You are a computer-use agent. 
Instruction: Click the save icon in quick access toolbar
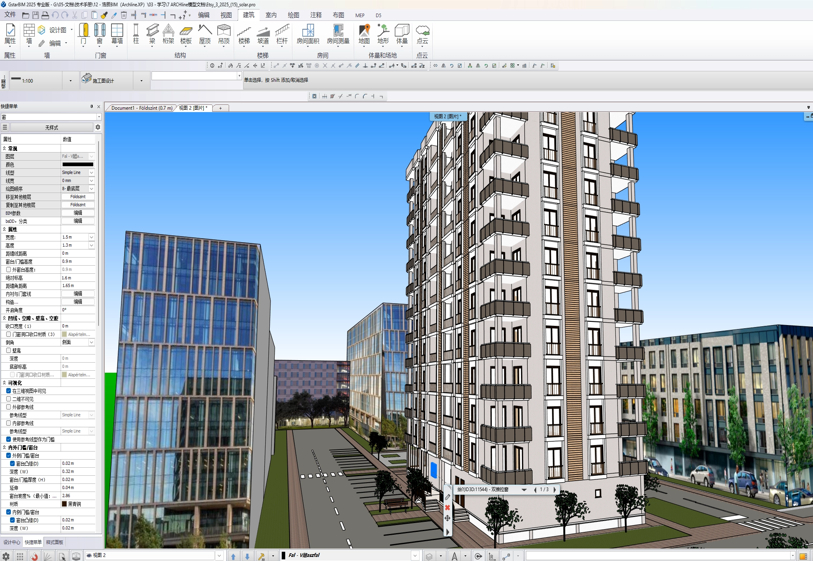(x=35, y=15)
